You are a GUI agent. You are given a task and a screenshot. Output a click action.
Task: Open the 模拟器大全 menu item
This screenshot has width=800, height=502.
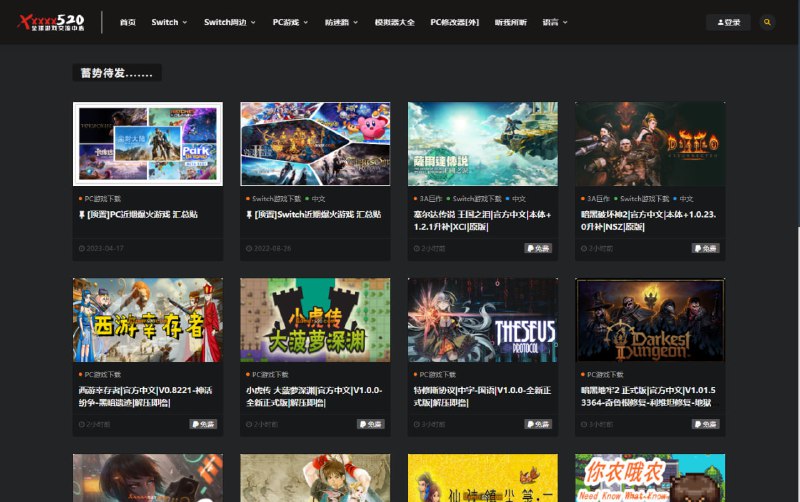(394, 22)
